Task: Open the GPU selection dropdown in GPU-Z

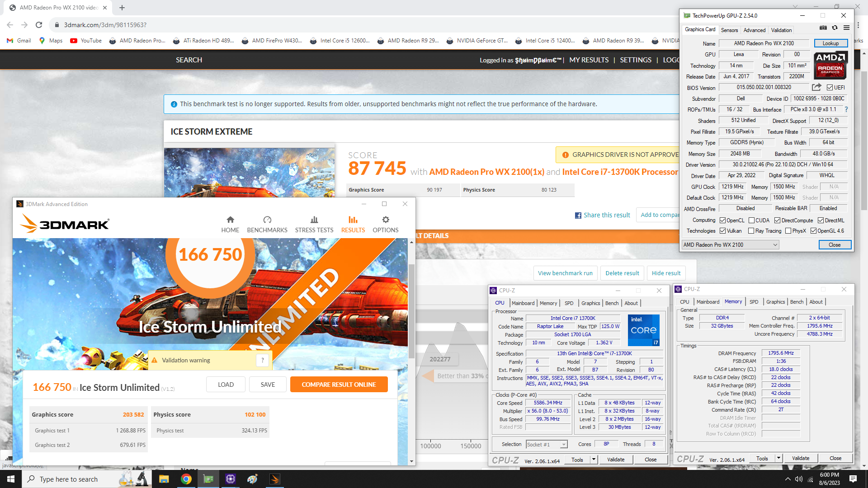Action: (730, 245)
